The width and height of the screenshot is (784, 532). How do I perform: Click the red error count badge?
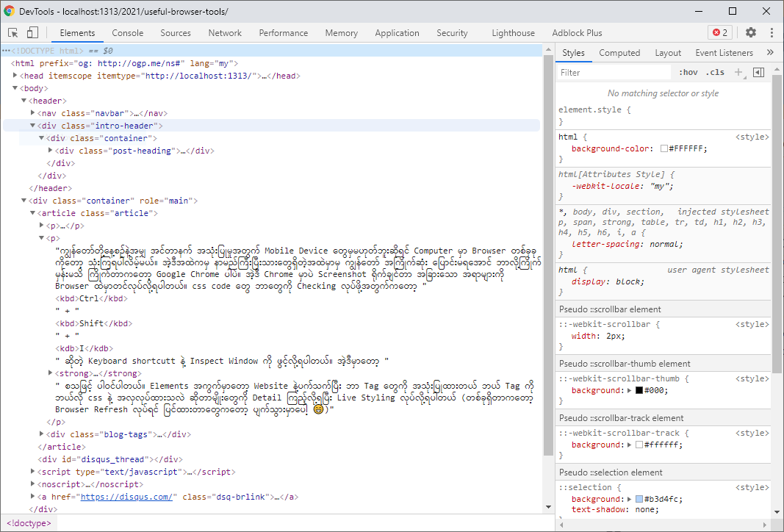pyautogui.click(x=720, y=32)
